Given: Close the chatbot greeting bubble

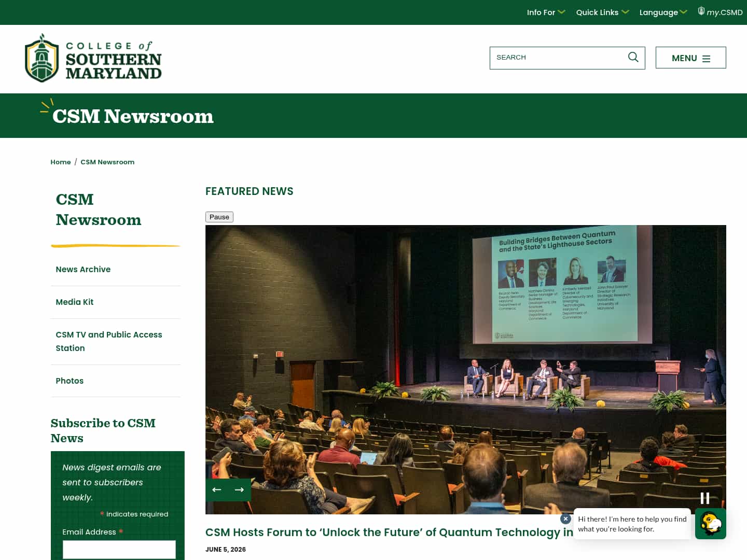Looking at the screenshot, I should point(565,519).
